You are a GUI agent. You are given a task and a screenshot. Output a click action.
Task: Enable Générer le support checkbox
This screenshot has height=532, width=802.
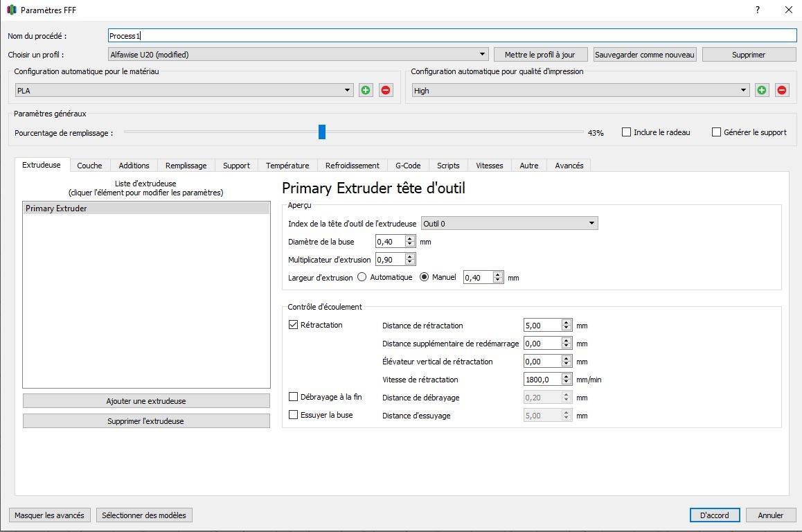coord(717,132)
